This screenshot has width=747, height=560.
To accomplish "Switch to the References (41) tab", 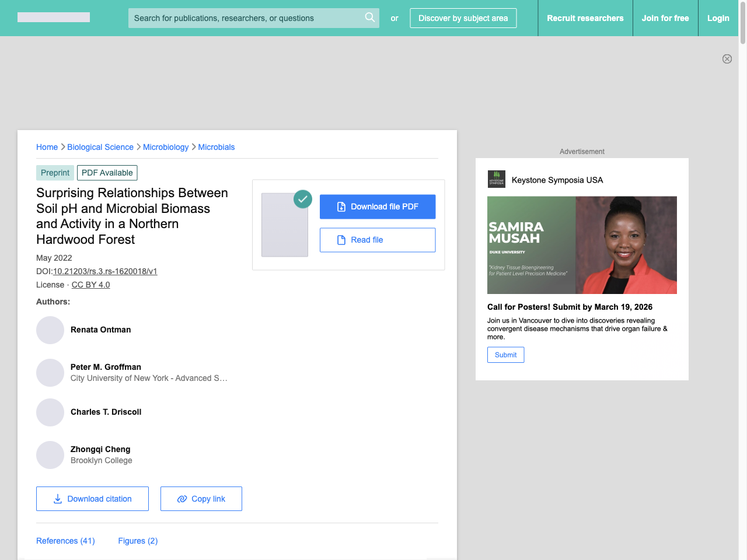I will click(65, 541).
